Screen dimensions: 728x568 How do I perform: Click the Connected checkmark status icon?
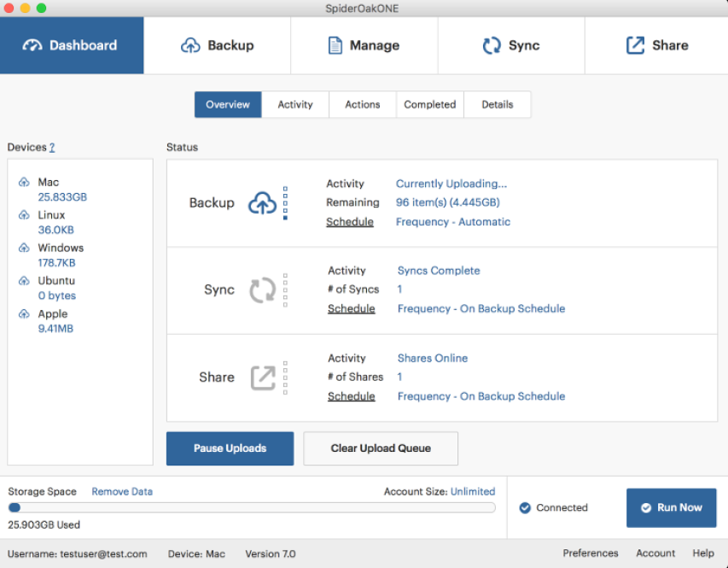(x=525, y=507)
